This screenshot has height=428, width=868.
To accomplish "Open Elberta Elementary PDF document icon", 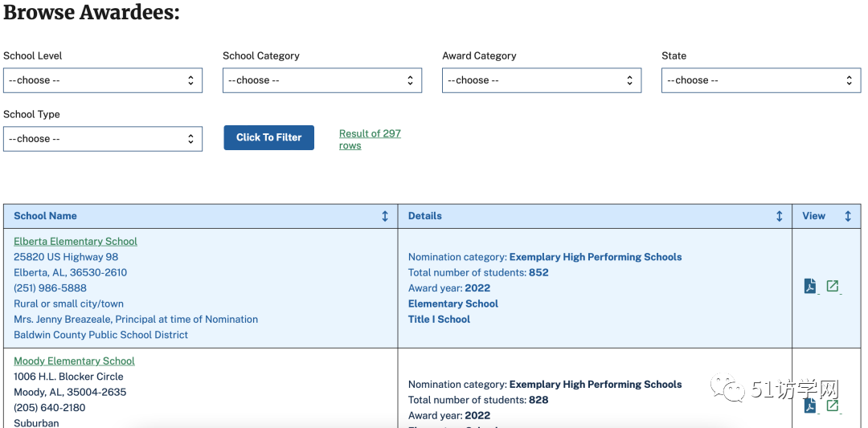I will pos(810,287).
